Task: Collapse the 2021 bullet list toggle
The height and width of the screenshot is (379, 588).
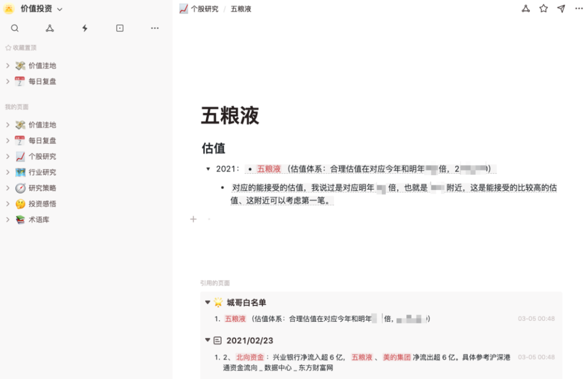Action: 207,169
